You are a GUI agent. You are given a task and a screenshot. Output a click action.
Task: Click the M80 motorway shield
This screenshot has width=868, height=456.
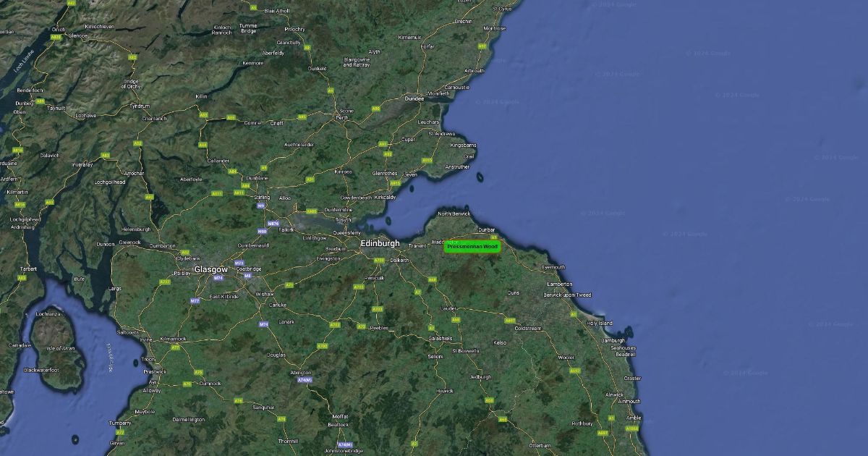click(262, 232)
